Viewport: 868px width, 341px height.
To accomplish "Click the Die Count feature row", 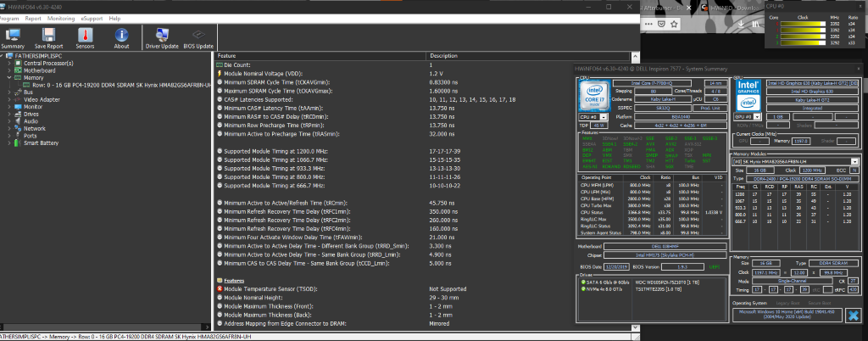I will (424, 64).
